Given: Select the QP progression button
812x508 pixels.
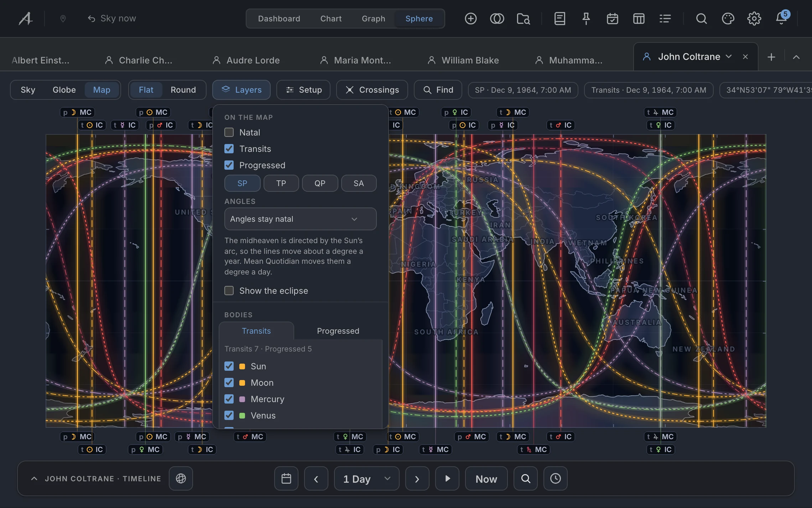Looking at the screenshot, I should pyautogui.click(x=320, y=183).
